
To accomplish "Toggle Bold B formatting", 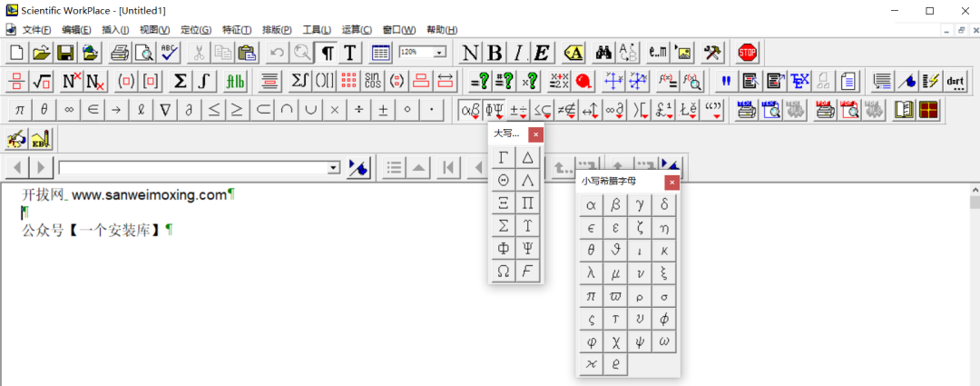I will (495, 53).
